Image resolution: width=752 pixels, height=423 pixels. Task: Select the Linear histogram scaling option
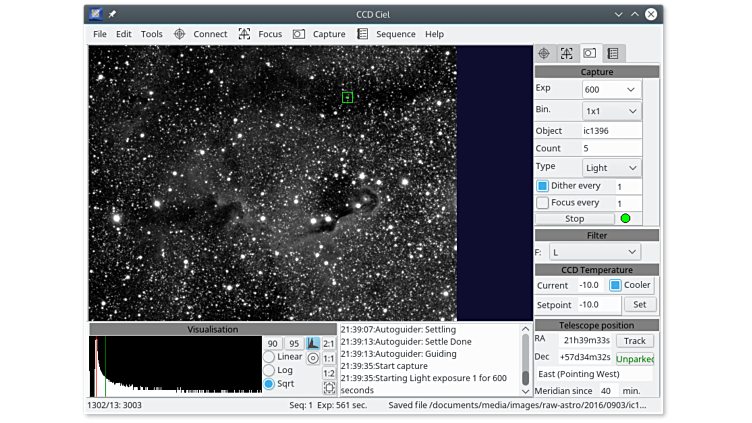pos(269,357)
